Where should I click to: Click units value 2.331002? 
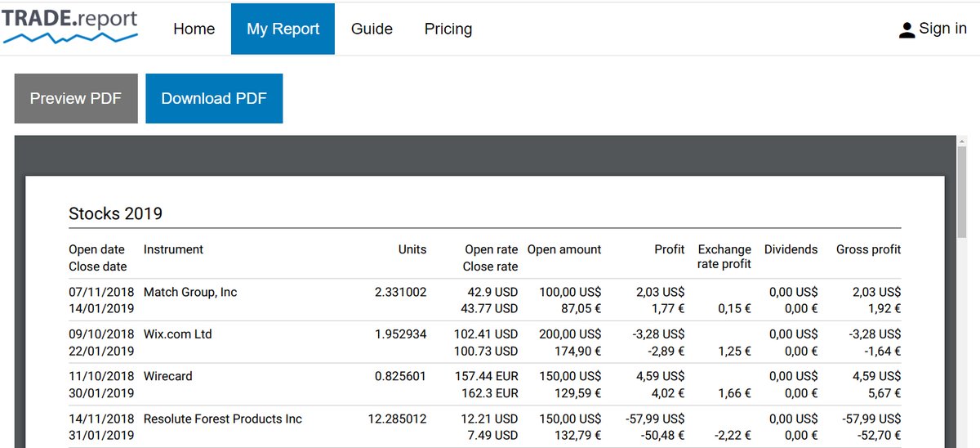(400, 292)
